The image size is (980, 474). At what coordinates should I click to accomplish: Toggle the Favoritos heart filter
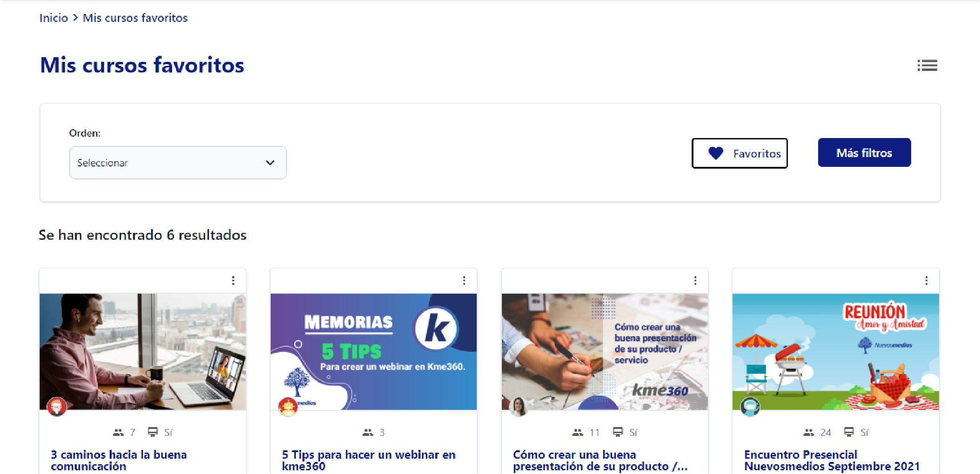740,153
